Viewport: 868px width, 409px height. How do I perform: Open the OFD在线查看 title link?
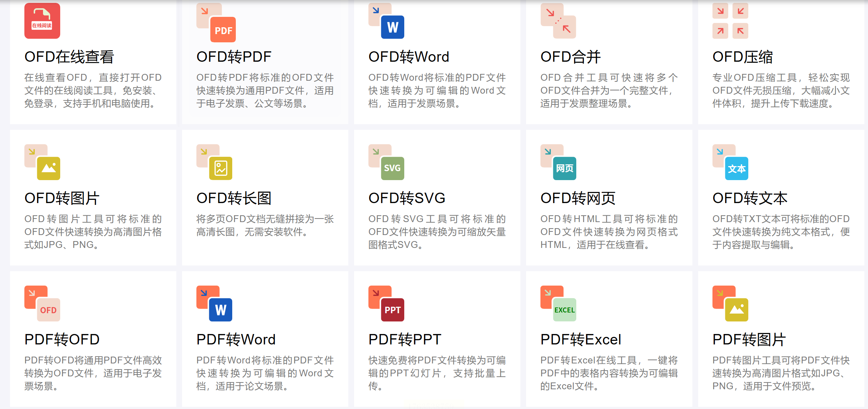tap(69, 57)
